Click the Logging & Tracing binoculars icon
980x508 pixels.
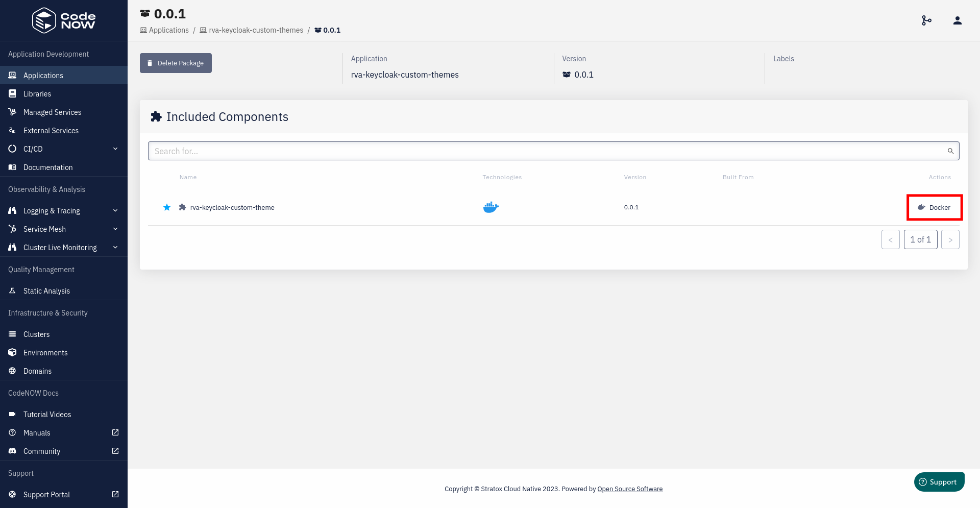click(x=12, y=210)
